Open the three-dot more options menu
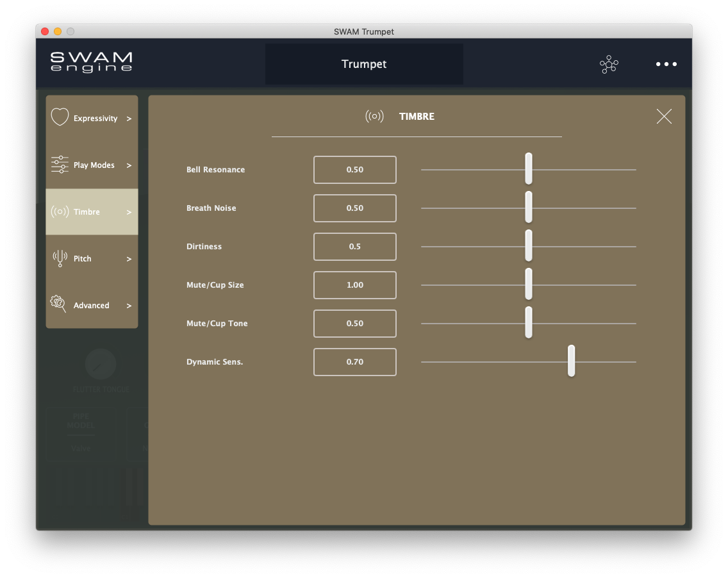 [x=666, y=64]
